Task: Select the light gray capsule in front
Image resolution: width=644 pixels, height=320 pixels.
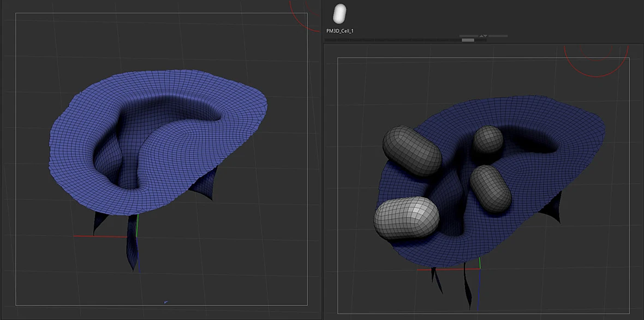Action: 407,218
